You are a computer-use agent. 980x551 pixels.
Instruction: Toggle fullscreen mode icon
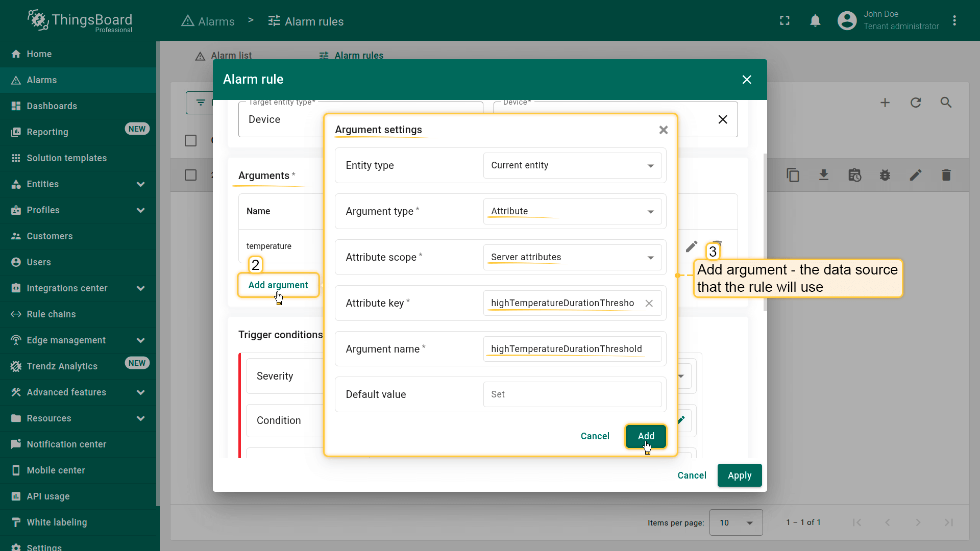point(785,20)
